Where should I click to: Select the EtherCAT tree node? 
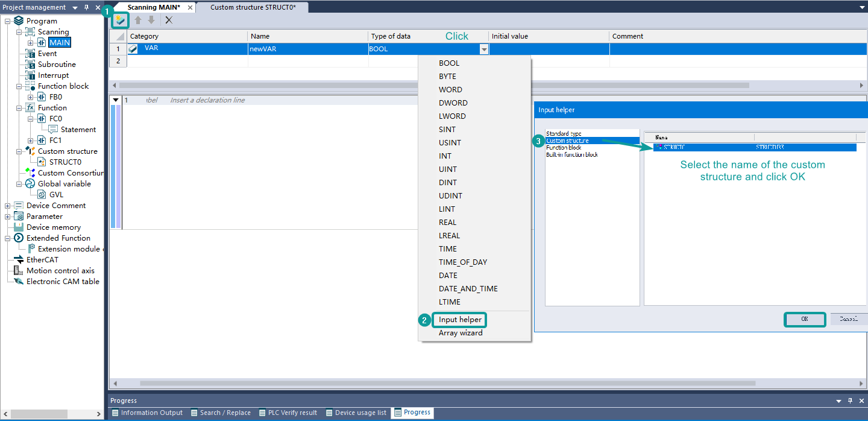42,260
